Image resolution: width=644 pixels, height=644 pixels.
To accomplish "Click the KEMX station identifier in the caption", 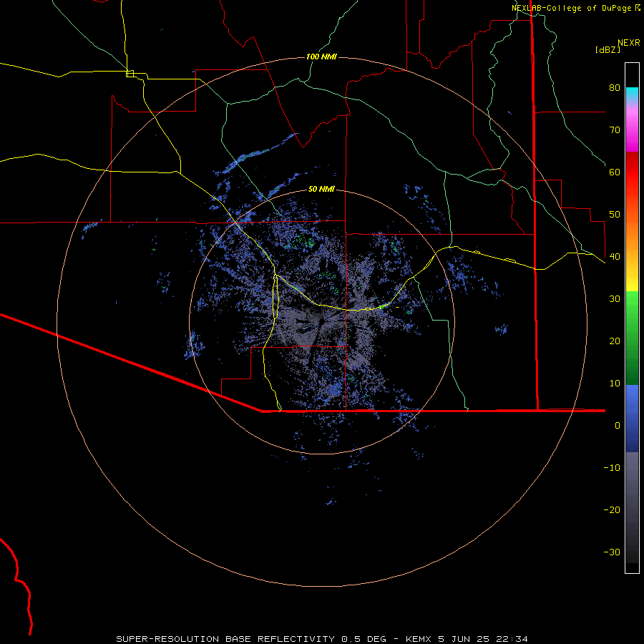I will pos(418,639).
